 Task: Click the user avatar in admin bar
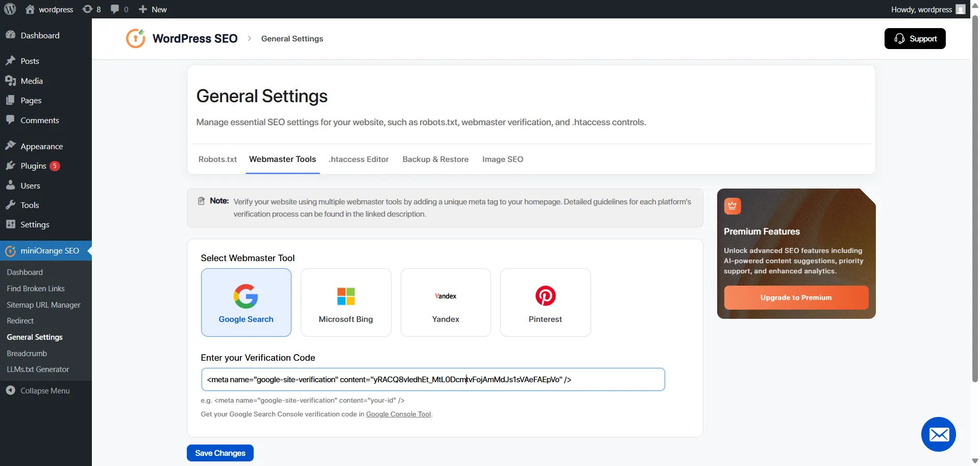tap(961, 9)
